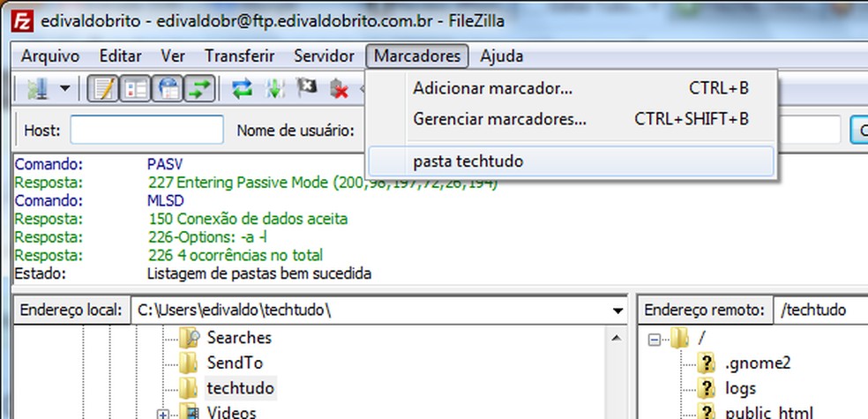The width and height of the screenshot is (868, 419).
Task: Click log line 'PASV' command
Action: [x=164, y=164]
